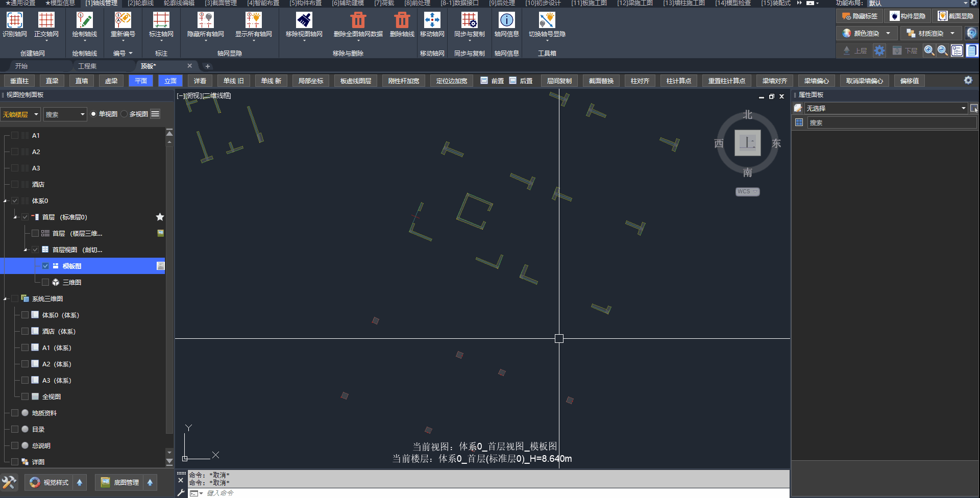Open the [5]构件布置 ribbon tab

(x=305, y=3)
